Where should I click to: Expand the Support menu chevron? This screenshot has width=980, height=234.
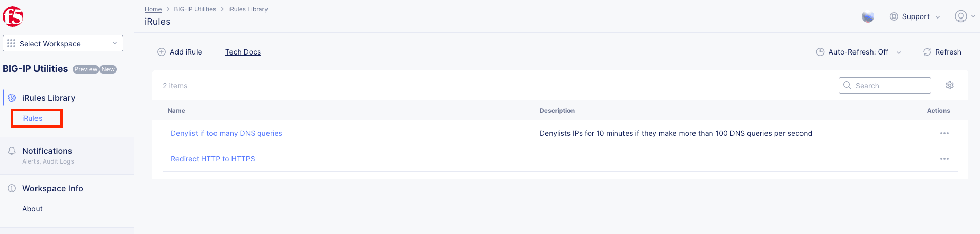click(938, 17)
